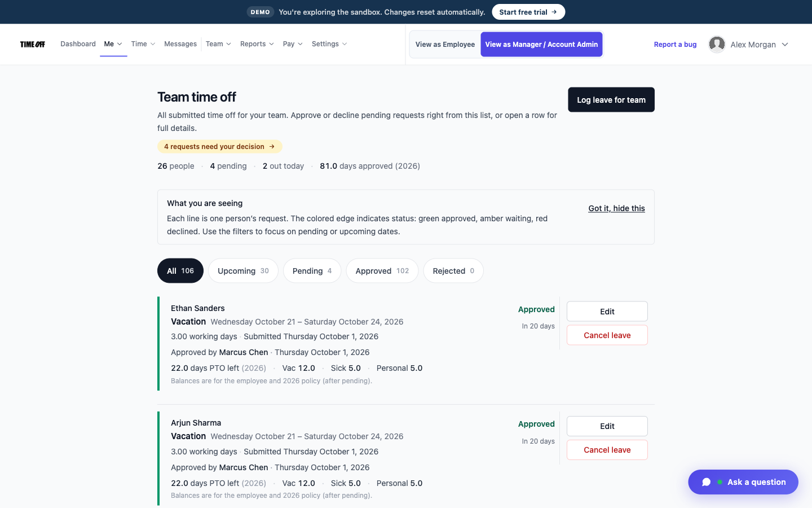Expand the Reports menu
The width and height of the screenshot is (812, 508).
pyautogui.click(x=257, y=44)
